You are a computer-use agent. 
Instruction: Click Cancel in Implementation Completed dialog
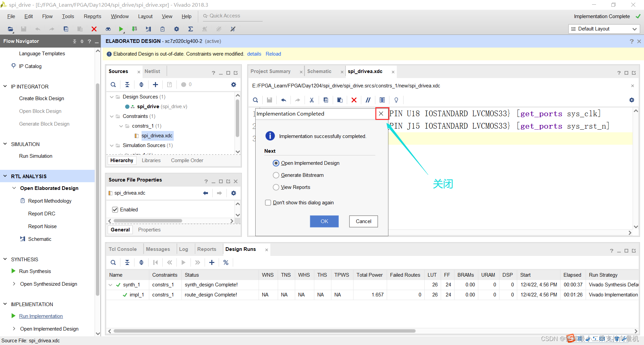pos(364,221)
